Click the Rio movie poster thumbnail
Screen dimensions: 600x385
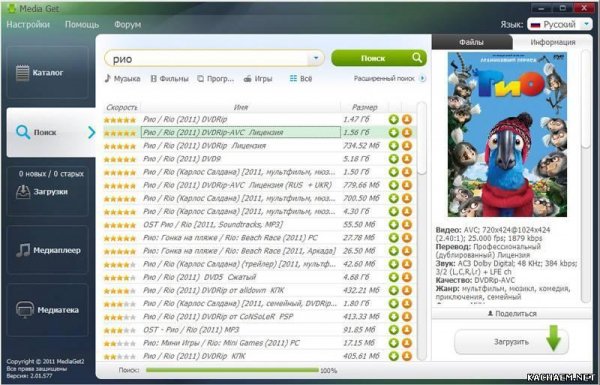pyautogui.click(x=507, y=135)
